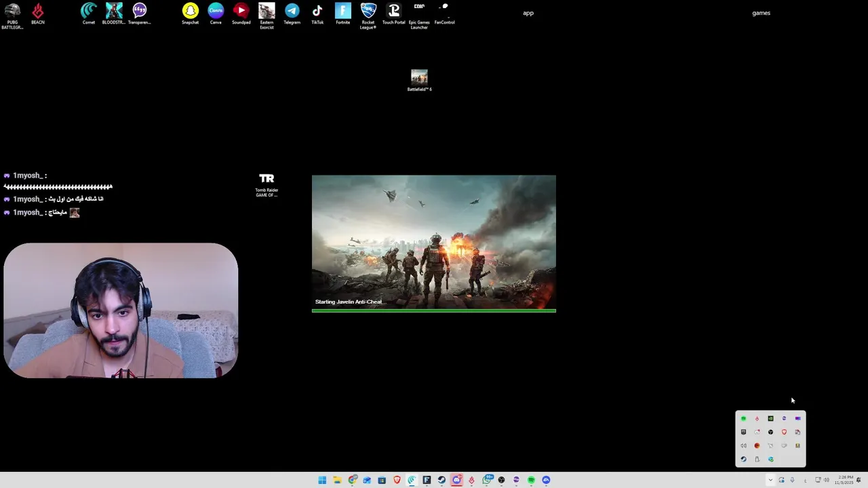Open the PUBG Battlegrounds desktop shortcut

coord(12,16)
